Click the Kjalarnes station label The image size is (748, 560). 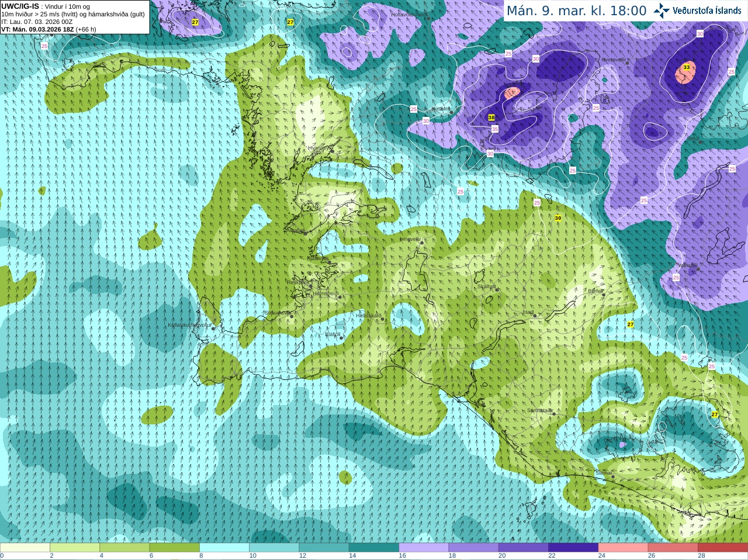318,258
